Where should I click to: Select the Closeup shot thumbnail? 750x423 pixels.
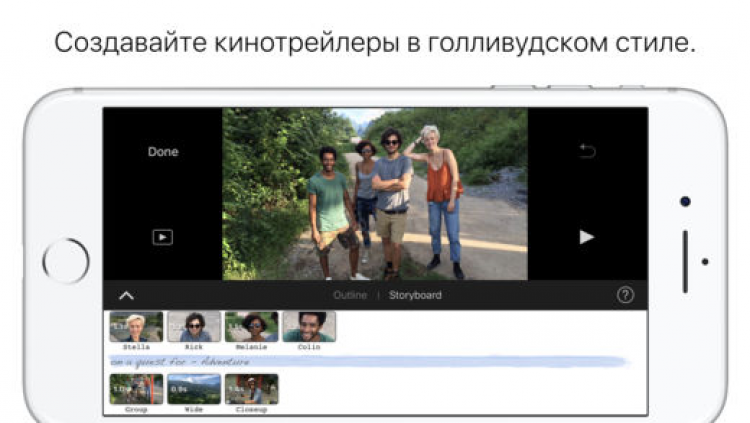click(x=252, y=389)
